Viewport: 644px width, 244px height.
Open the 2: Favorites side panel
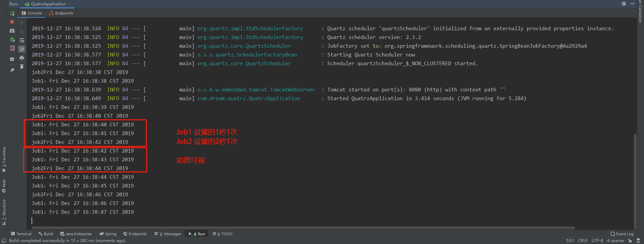tap(4, 159)
